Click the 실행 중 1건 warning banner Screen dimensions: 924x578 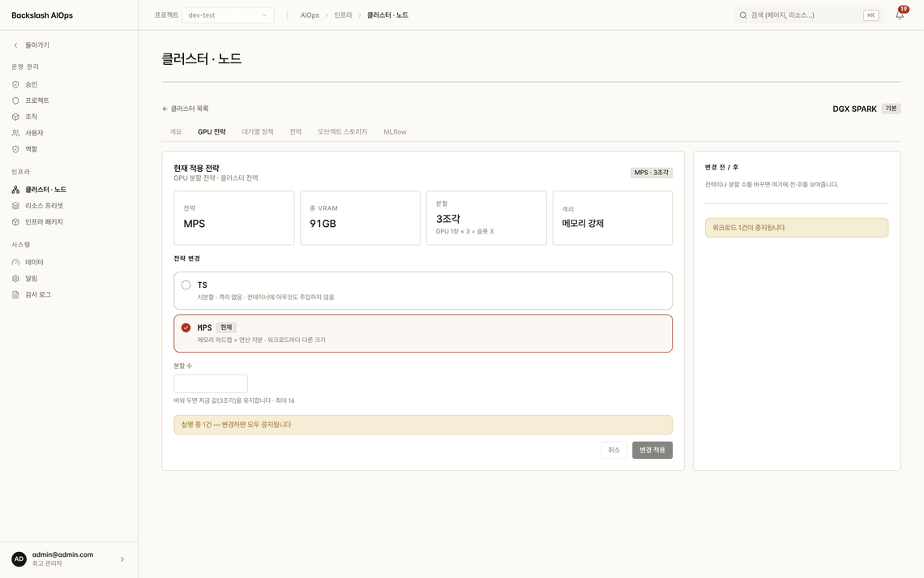click(x=423, y=425)
